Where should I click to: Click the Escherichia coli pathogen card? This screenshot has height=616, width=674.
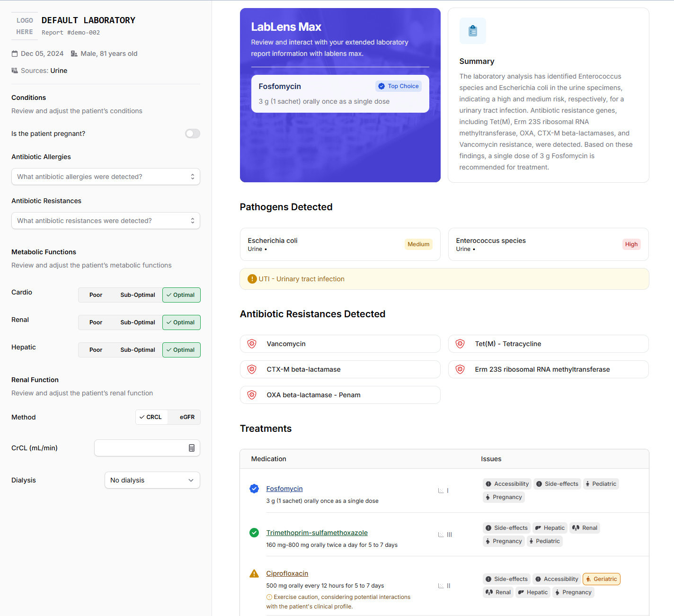tap(340, 244)
